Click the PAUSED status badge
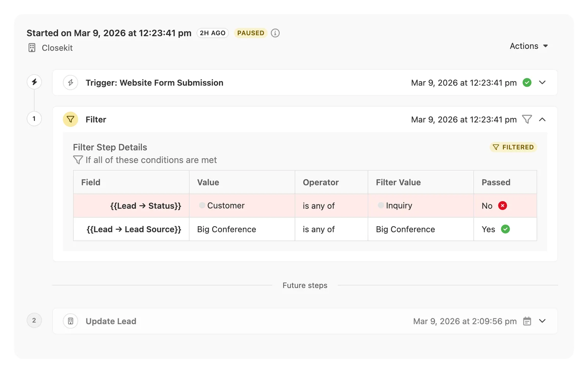Viewport: 588px width, 373px height. click(251, 33)
